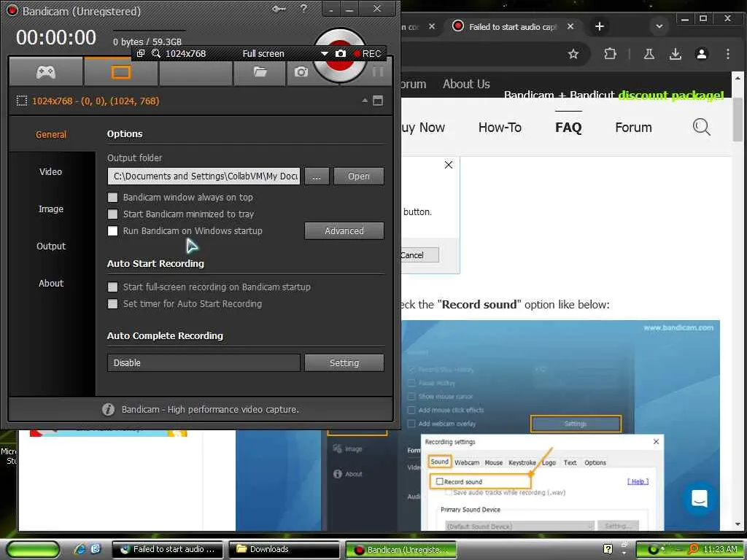Click the bookmark star icon in the browser

click(x=573, y=54)
